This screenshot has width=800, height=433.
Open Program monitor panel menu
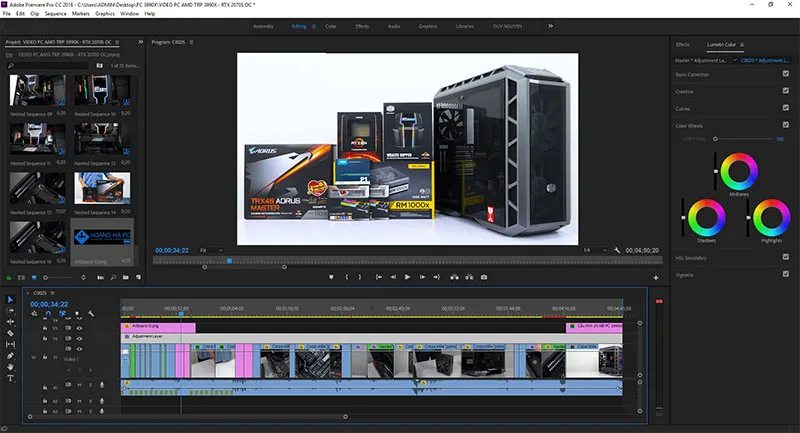191,42
